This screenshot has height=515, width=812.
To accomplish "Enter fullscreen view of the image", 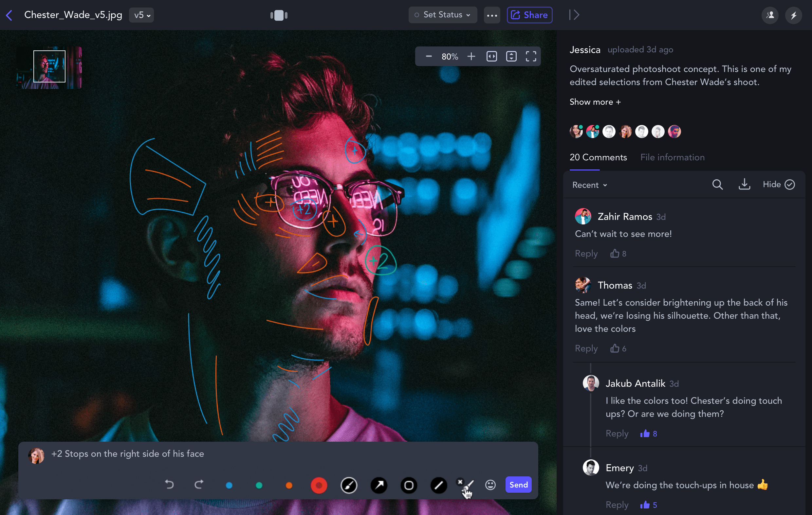I will tap(530, 56).
